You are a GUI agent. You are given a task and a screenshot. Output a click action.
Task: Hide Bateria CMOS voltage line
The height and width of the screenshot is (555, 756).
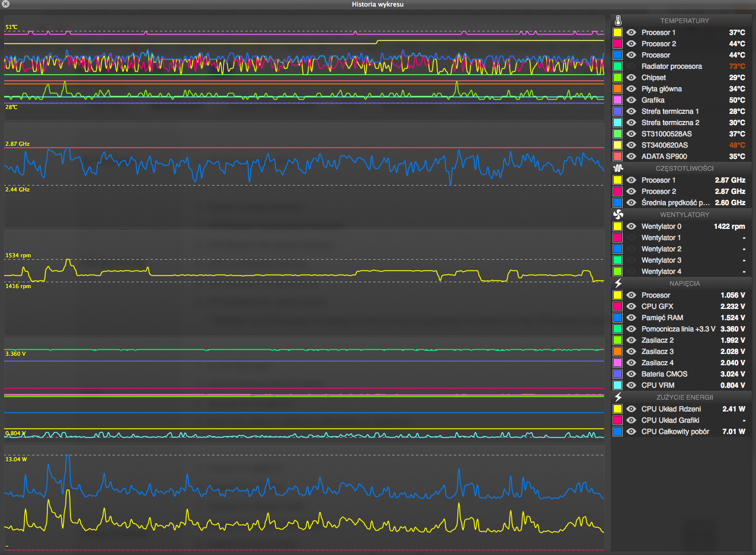(x=632, y=374)
